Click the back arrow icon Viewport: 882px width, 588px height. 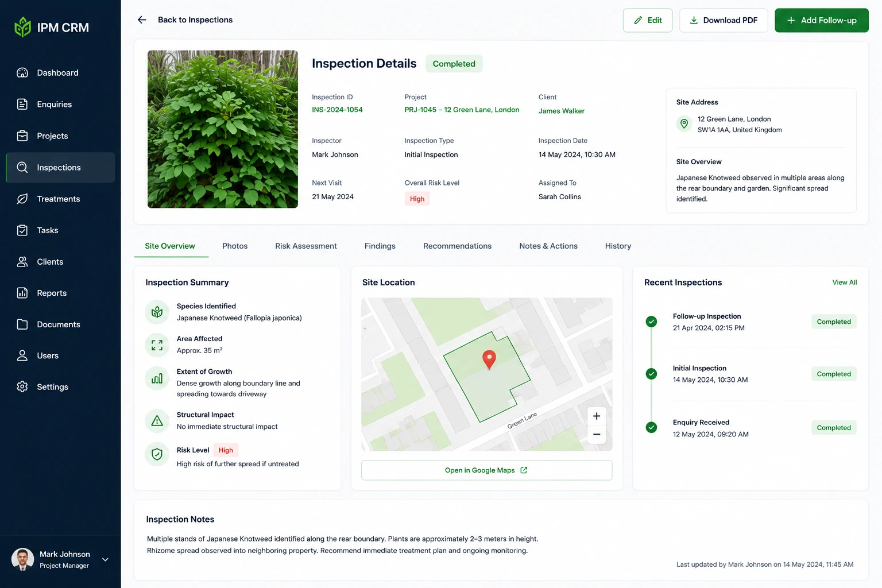142,20
